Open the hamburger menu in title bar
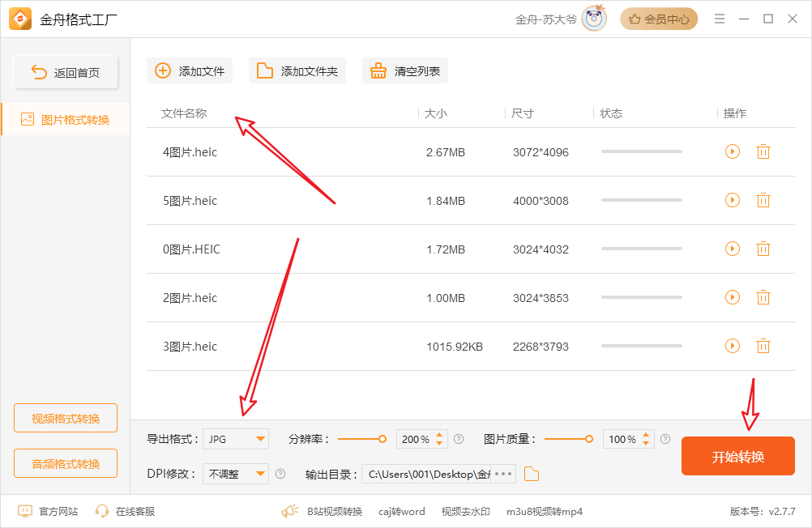 tap(719, 19)
